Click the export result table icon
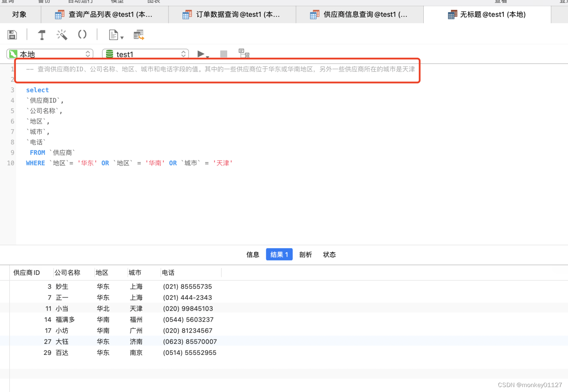 pos(139,35)
